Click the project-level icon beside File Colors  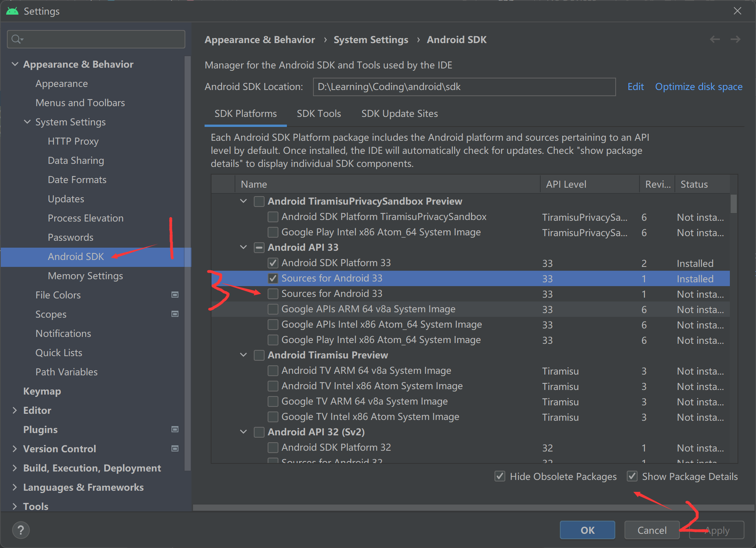[x=175, y=295]
